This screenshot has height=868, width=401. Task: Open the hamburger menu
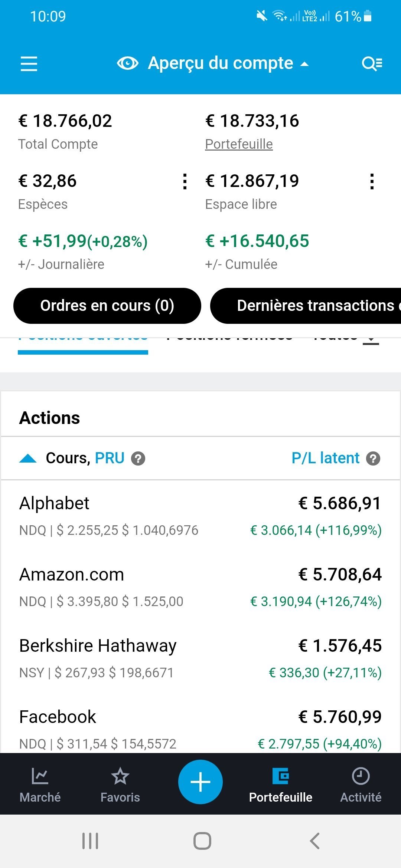(29, 64)
